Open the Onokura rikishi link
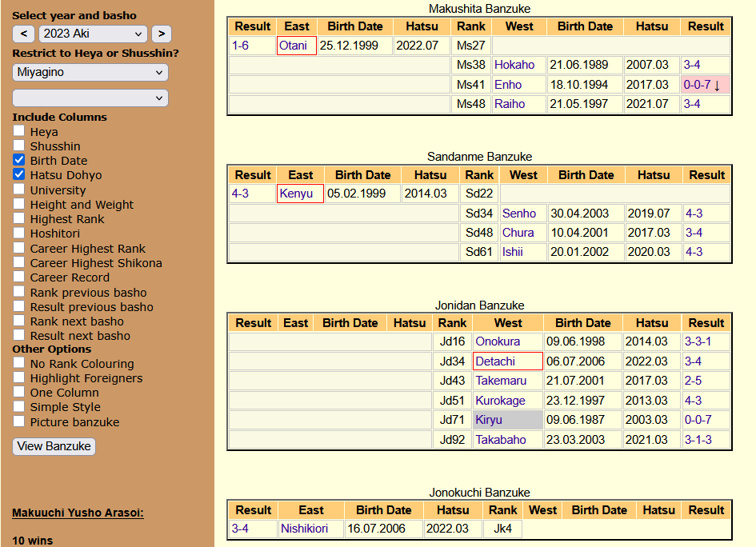The height and width of the screenshot is (547, 756). (498, 341)
